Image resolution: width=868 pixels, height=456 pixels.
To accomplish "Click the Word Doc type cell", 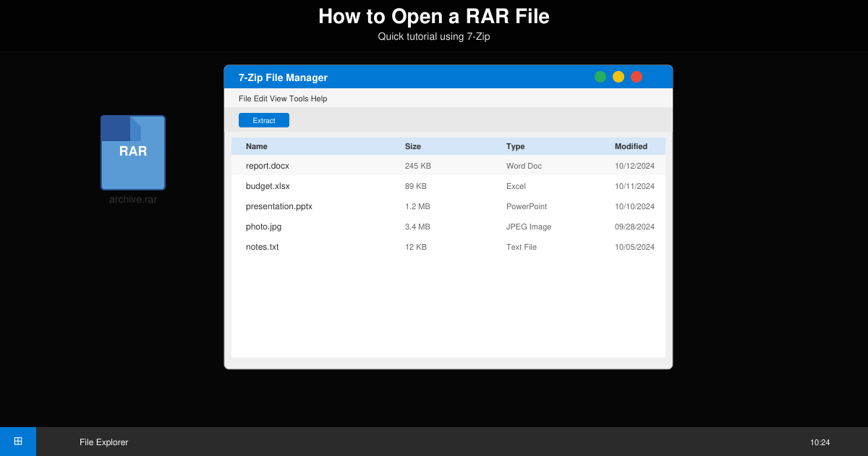I will [x=524, y=166].
